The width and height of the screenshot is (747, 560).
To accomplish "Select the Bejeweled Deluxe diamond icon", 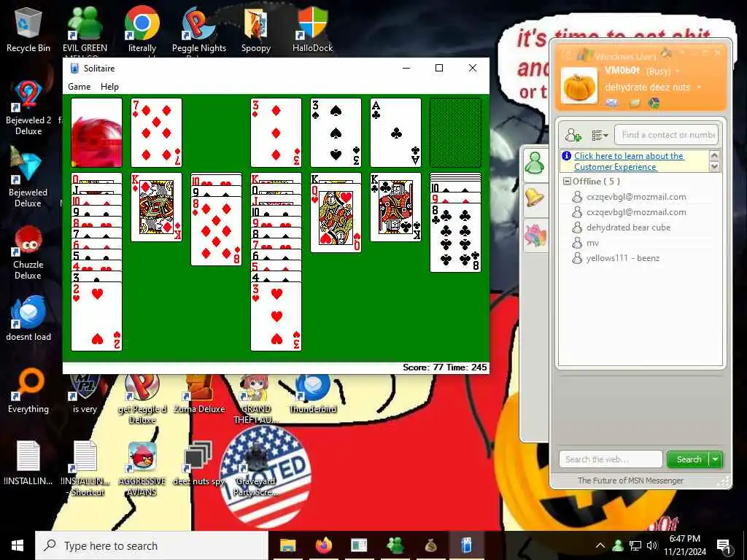I will pyautogui.click(x=28, y=177).
